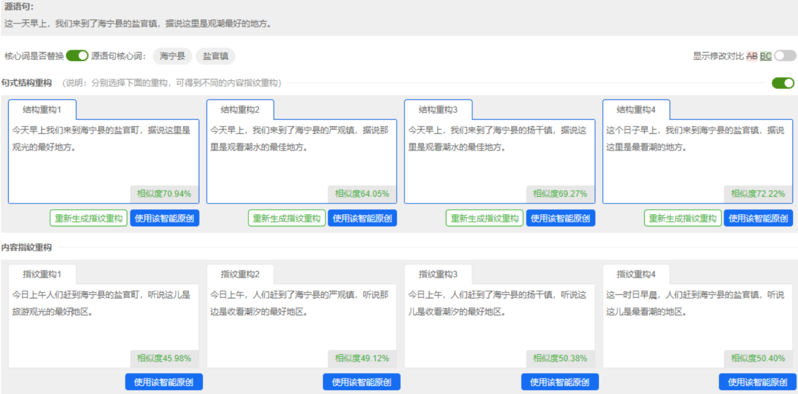
Task: Open the 结构重构2 tab
Action: click(240, 109)
